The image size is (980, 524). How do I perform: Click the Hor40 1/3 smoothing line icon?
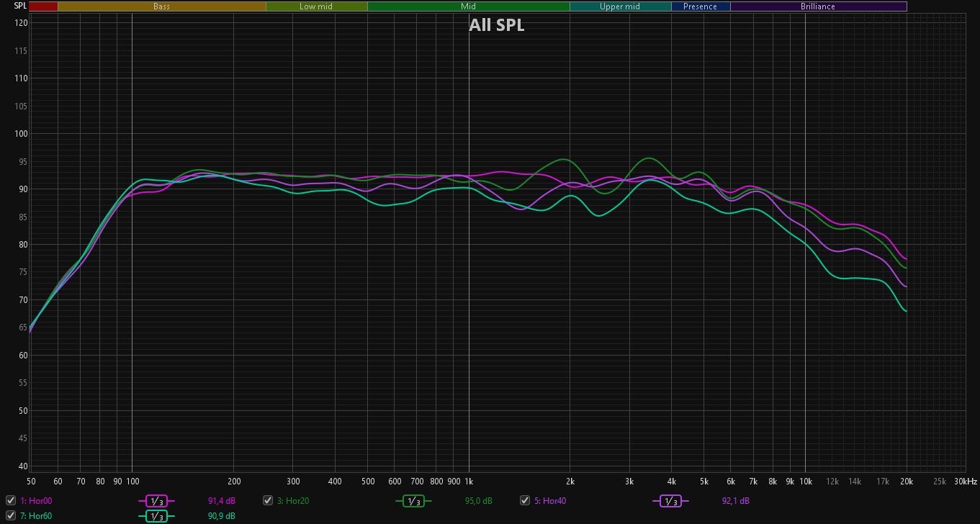click(670, 501)
